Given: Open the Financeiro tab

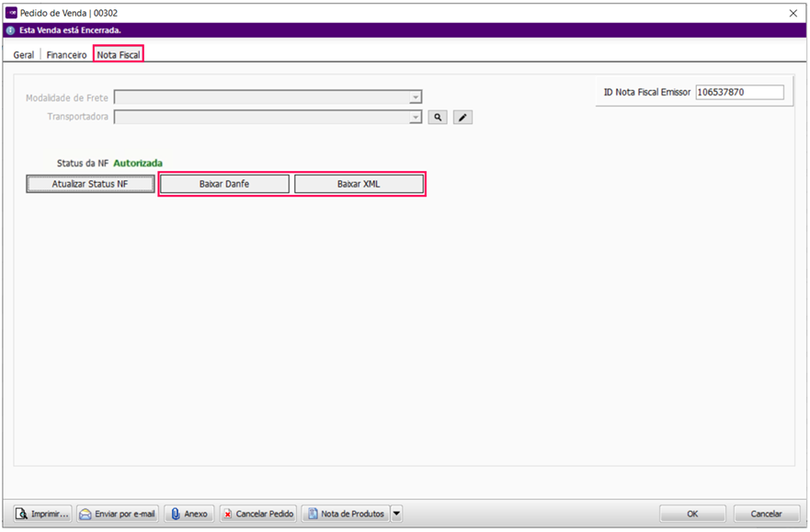Looking at the screenshot, I should [67, 55].
